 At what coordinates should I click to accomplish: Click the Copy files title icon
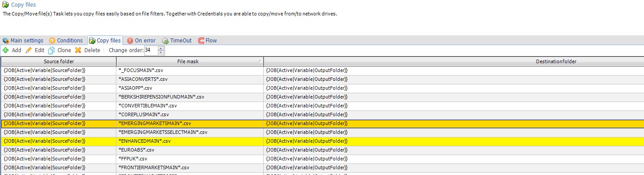[x=5, y=5]
